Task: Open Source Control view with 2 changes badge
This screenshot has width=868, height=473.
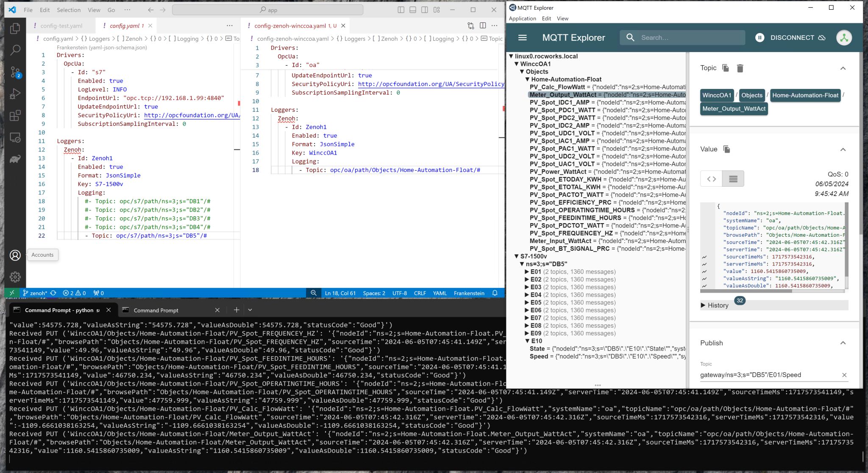Action: point(15,72)
